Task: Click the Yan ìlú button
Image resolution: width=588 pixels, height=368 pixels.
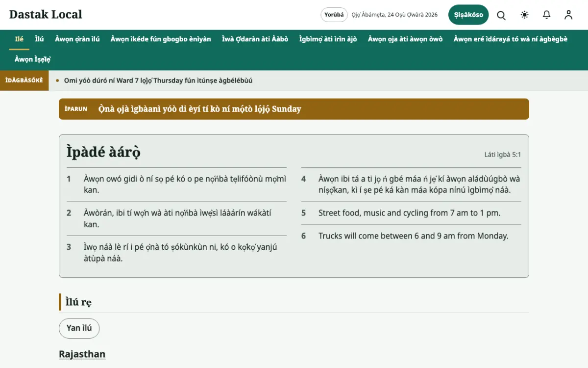Action: pos(79,328)
